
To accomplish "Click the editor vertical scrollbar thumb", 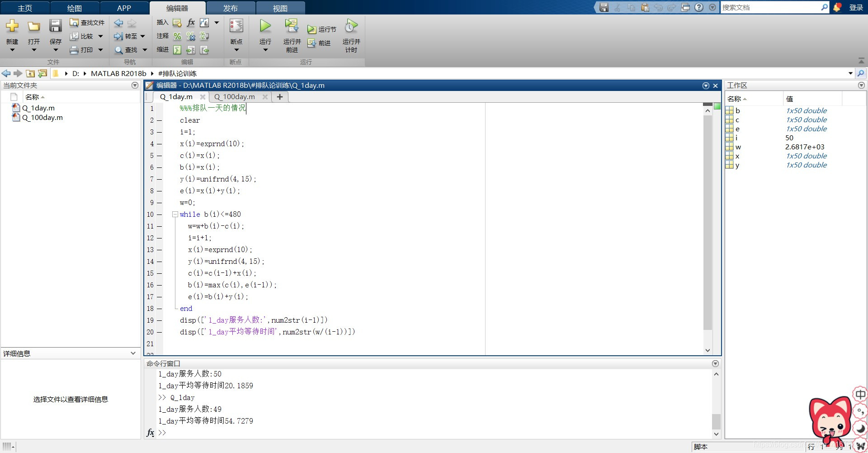I will pos(708,222).
